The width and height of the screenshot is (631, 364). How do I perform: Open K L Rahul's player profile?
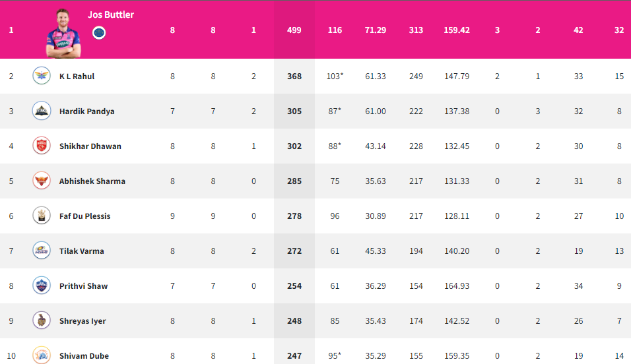(77, 76)
